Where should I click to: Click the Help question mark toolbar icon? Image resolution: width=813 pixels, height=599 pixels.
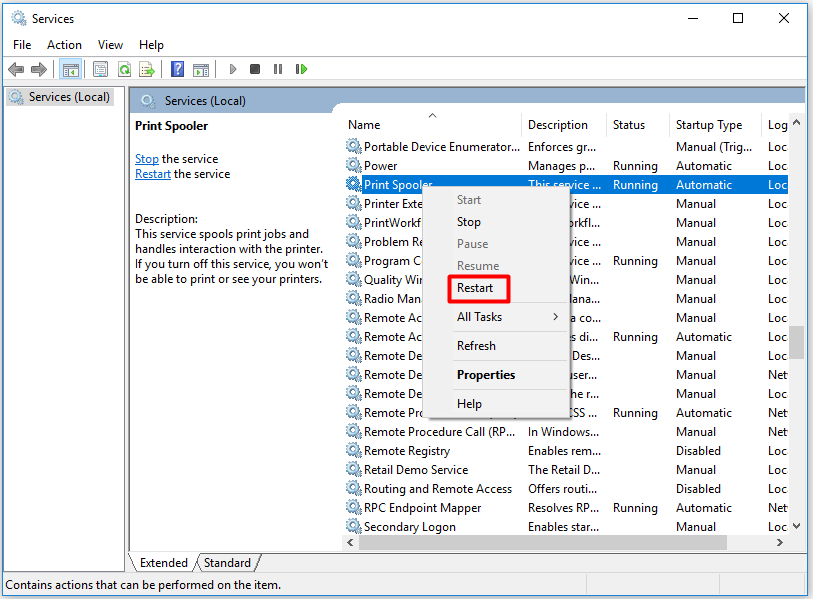177,68
